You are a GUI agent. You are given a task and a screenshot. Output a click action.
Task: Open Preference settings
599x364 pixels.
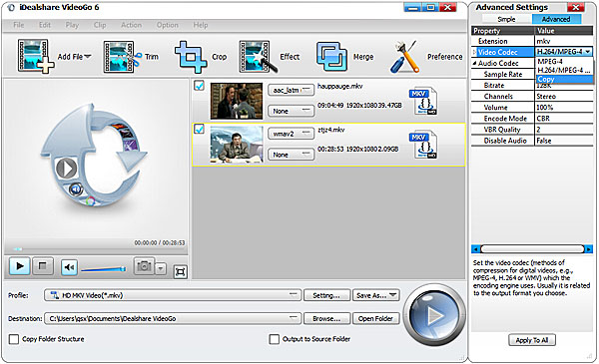pyautogui.click(x=404, y=57)
